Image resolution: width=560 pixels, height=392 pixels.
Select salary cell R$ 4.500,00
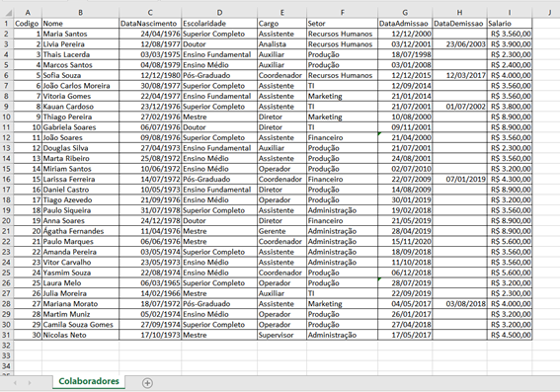510,335
